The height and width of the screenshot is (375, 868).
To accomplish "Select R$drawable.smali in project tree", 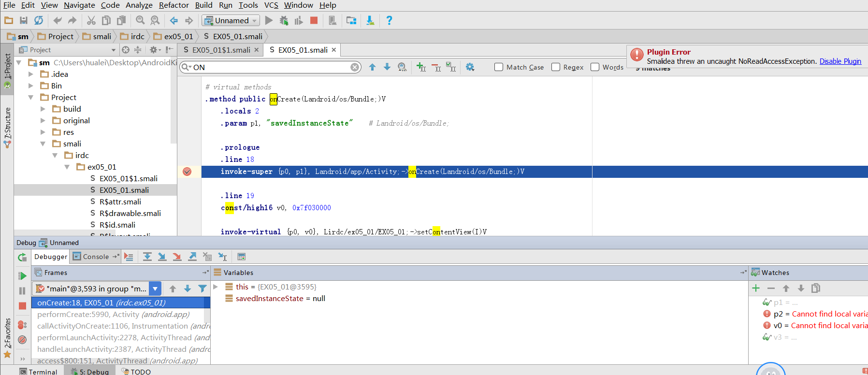I will pyautogui.click(x=130, y=213).
